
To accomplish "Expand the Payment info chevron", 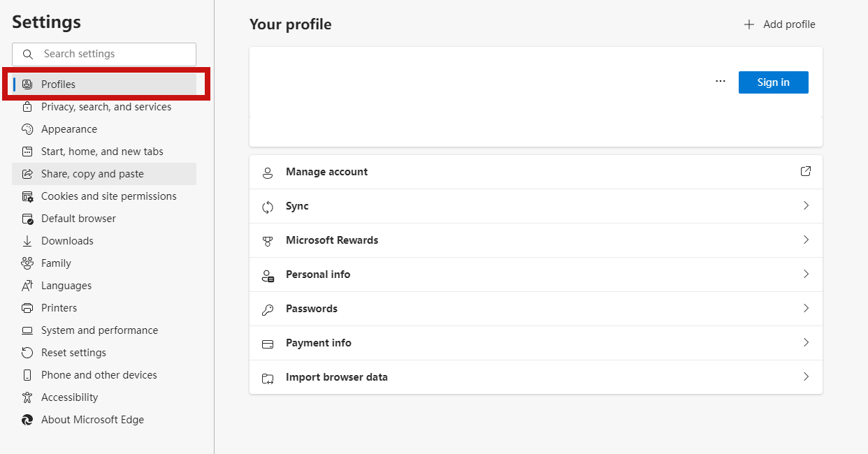I will coord(806,342).
